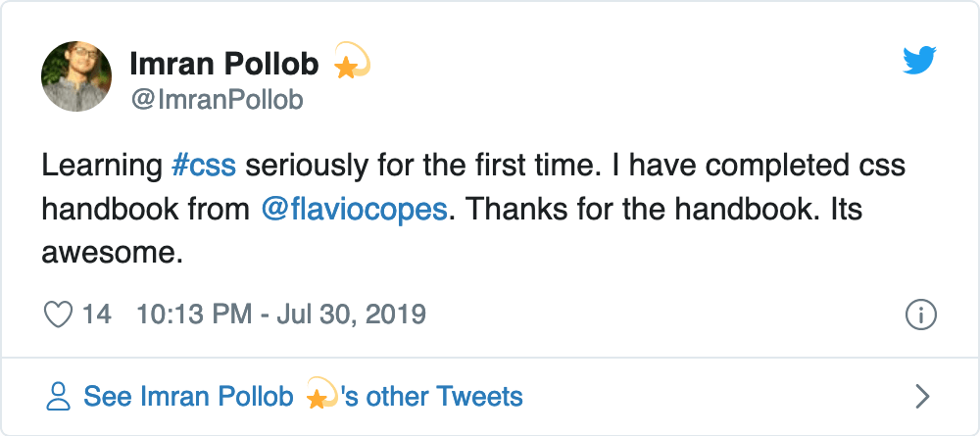Viewport: 980px width, 436px height.
Task: Like the tweet with the heart icon
Action: 59,315
